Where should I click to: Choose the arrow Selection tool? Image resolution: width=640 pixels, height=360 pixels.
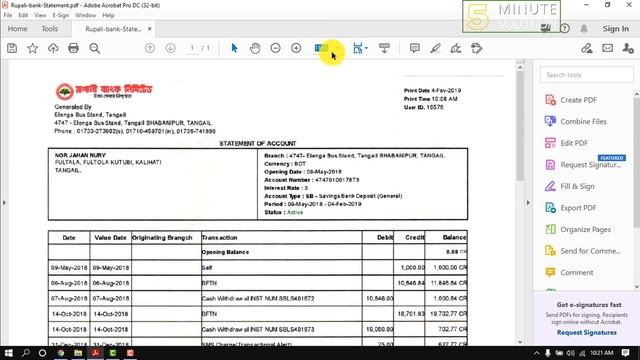pyautogui.click(x=234, y=48)
